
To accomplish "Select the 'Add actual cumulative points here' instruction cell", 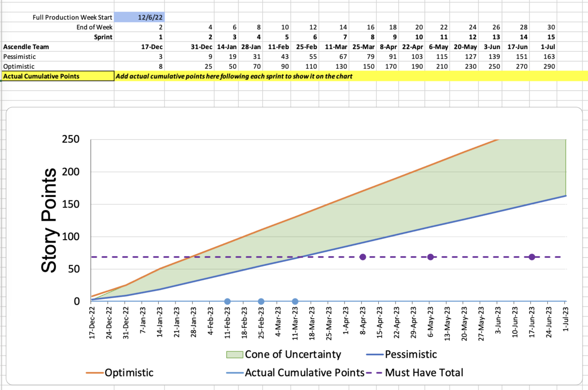I will [x=233, y=76].
